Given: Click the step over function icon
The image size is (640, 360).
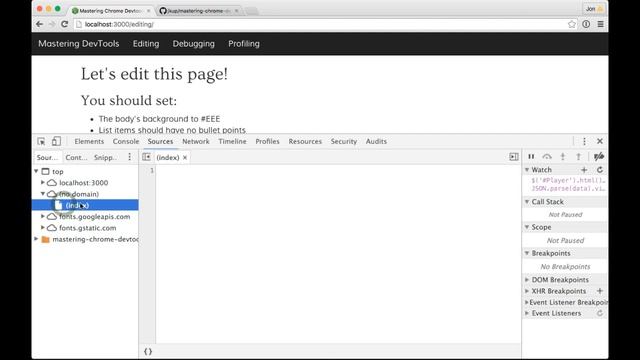Looking at the screenshot, I should point(547,157).
